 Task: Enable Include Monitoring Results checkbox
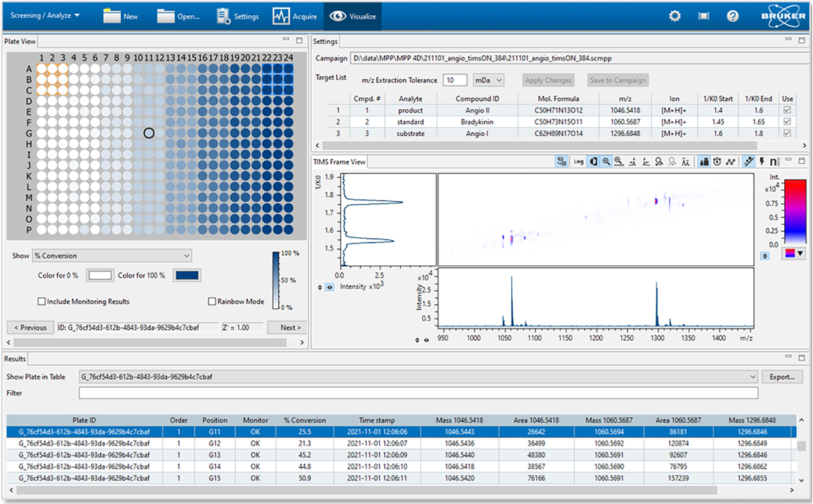pyautogui.click(x=42, y=302)
